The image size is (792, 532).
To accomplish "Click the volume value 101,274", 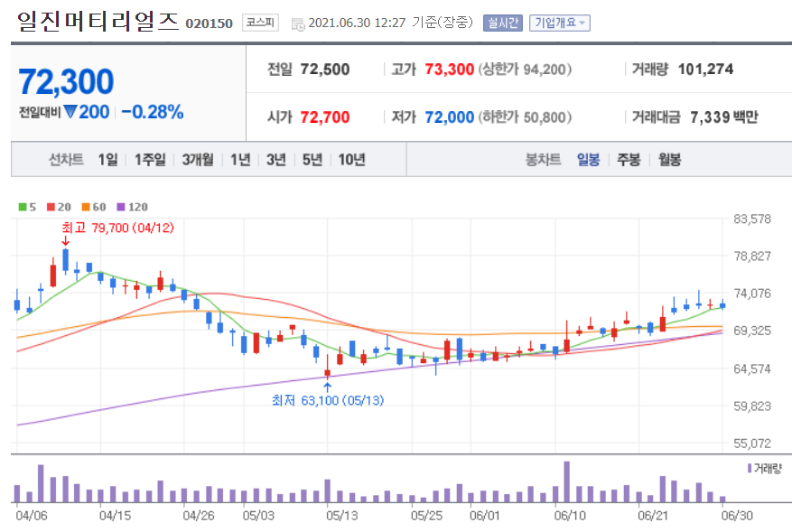I will (705, 70).
